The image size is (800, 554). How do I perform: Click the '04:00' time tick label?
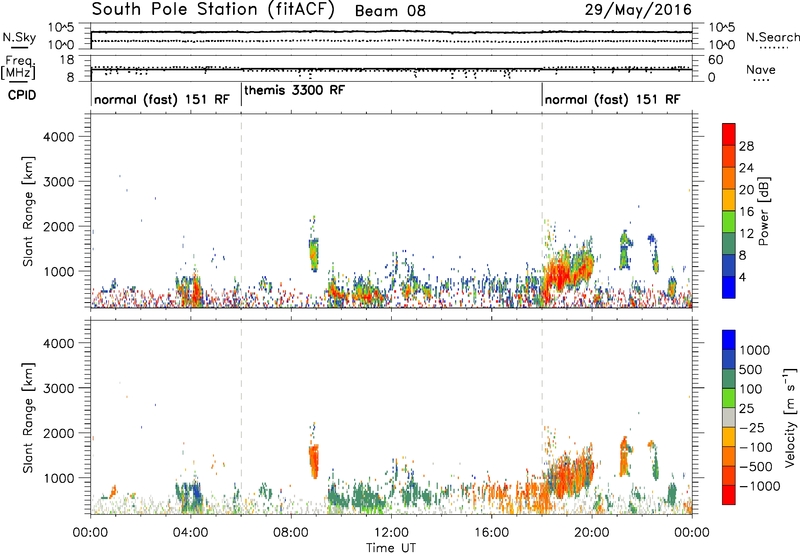click(x=191, y=533)
